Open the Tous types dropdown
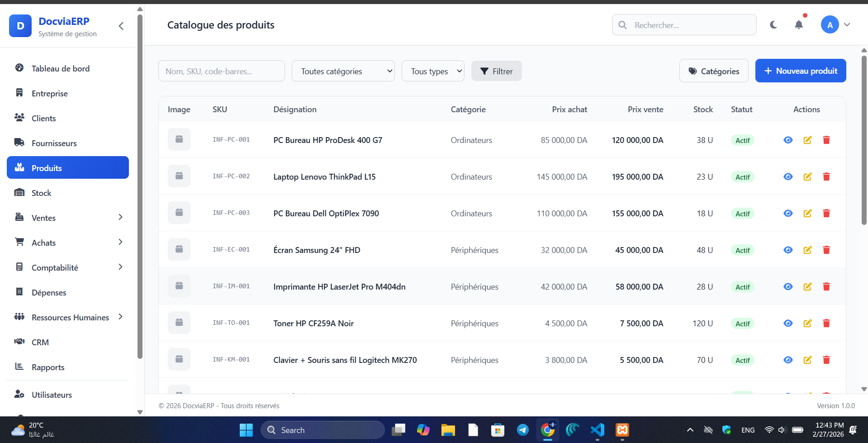The image size is (868, 443). (433, 71)
